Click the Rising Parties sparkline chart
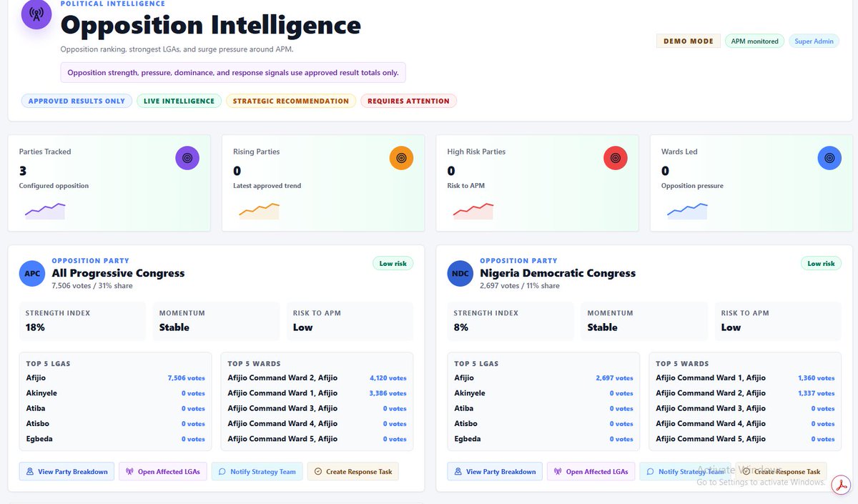This screenshot has width=858, height=504. (259, 211)
